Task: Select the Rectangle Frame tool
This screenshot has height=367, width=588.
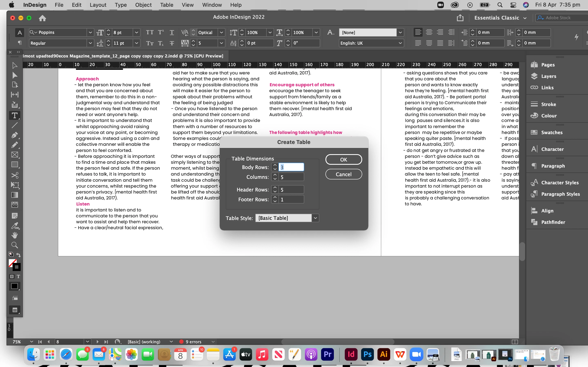Action: pyautogui.click(x=14, y=155)
